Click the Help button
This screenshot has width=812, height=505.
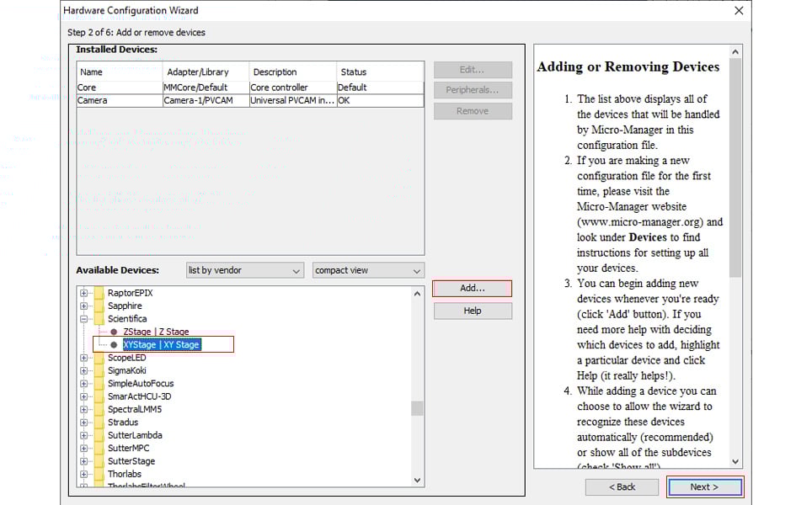473,311
